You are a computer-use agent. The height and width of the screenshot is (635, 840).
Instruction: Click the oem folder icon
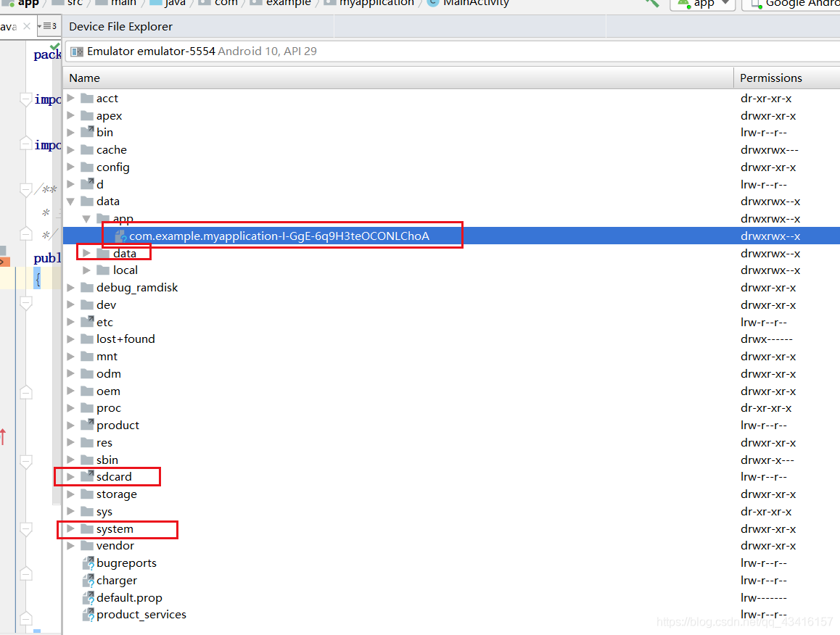(x=87, y=391)
